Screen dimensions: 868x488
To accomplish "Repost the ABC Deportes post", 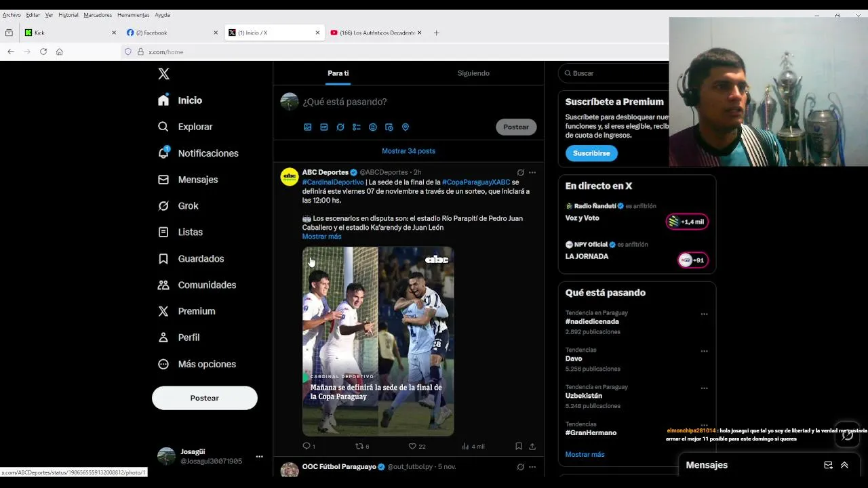I will click(362, 446).
